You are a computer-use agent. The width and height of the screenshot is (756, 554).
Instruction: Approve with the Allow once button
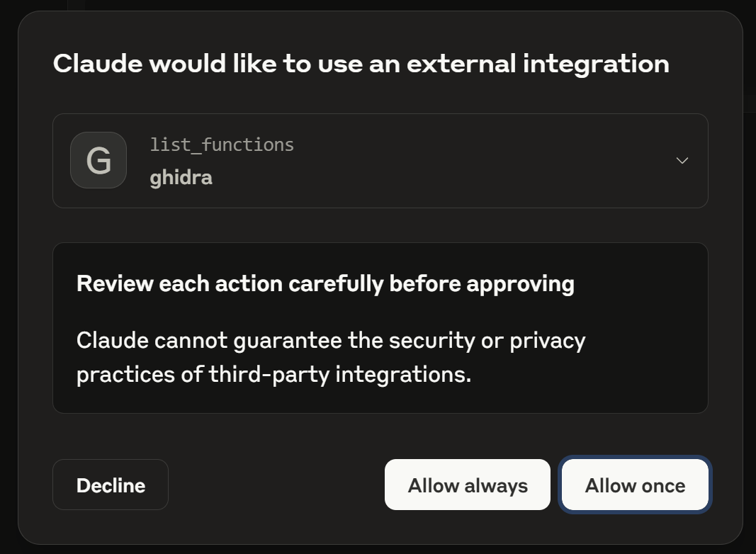coord(635,485)
